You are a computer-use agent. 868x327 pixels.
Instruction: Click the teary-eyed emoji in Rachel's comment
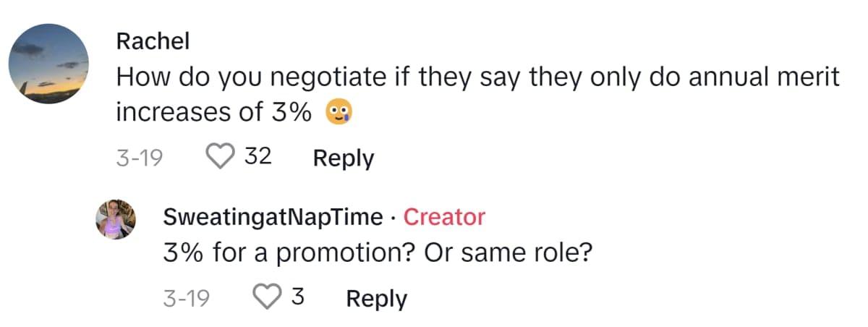(339, 115)
